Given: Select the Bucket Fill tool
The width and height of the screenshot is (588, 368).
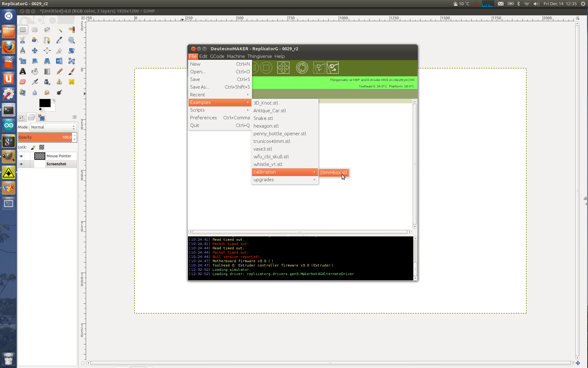Looking at the screenshot, I should (x=35, y=71).
